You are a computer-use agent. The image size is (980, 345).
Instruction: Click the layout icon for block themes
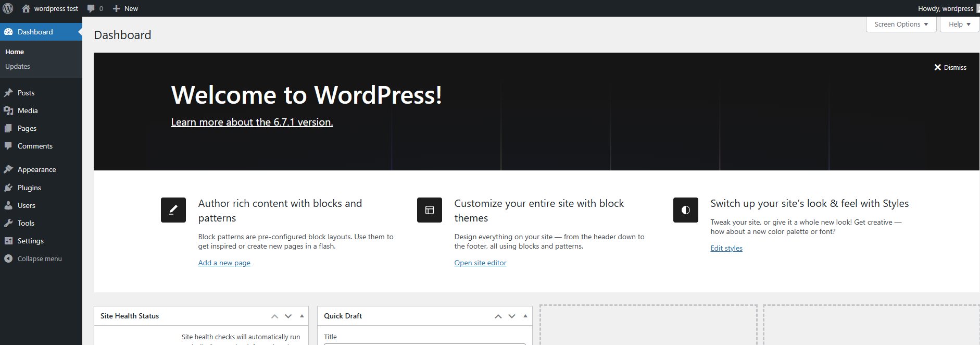point(430,210)
